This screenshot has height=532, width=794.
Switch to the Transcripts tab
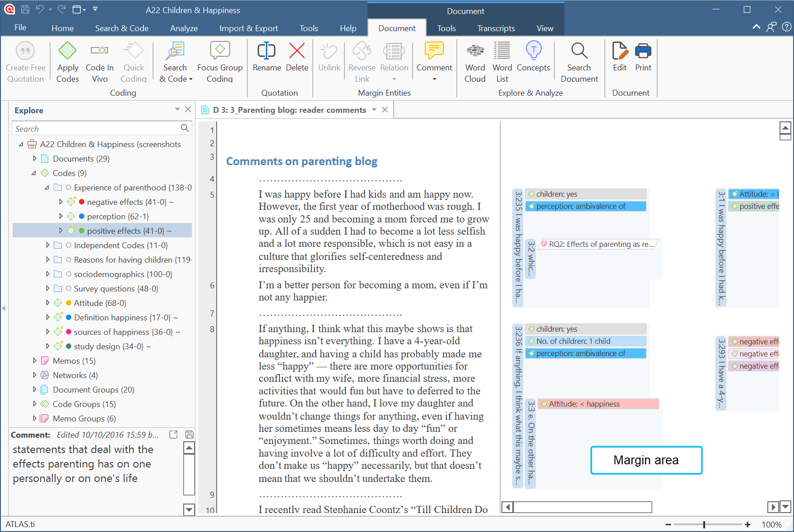[496, 28]
